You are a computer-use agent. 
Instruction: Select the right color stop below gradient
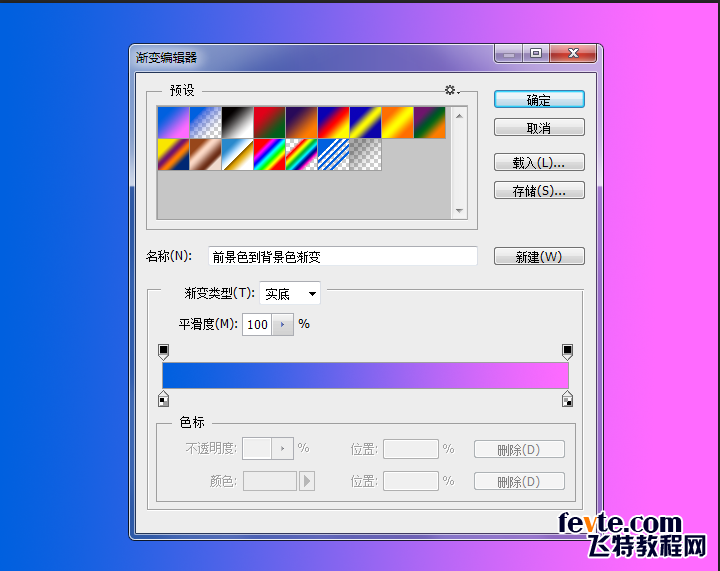[x=568, y=399]
